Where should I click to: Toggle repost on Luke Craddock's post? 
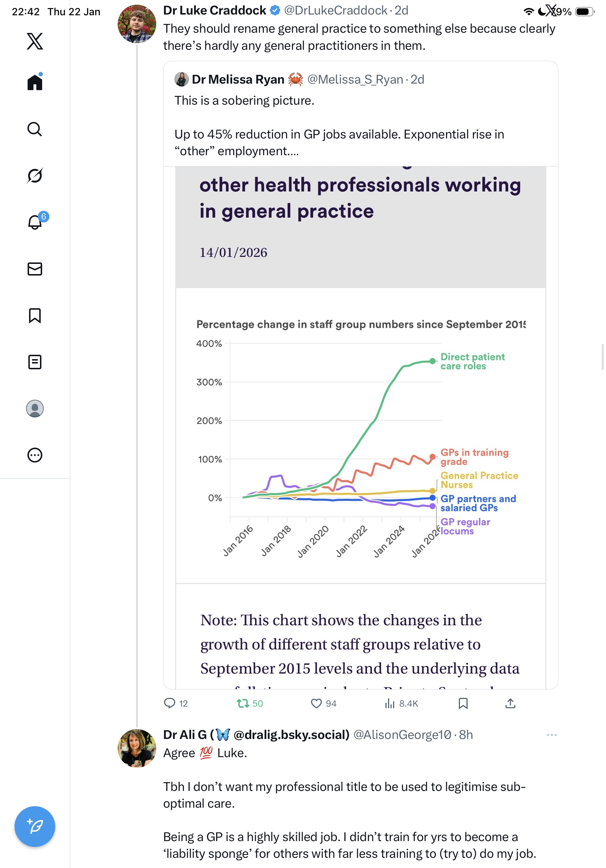[243, 703]
